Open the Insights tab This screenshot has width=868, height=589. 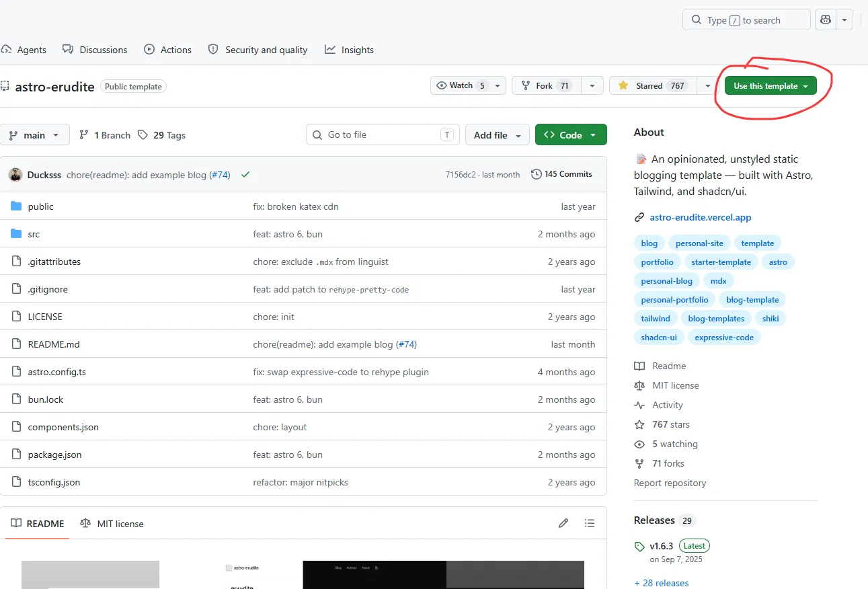349,50
